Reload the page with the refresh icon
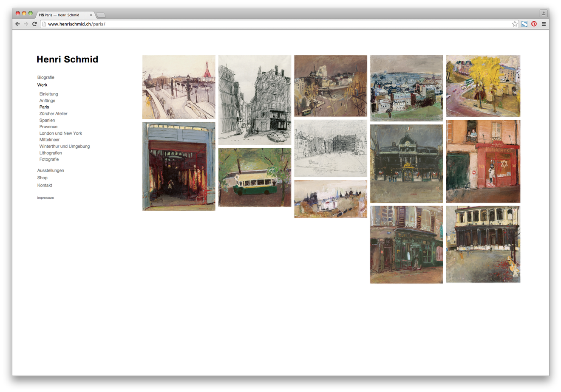 (x=34, y=24)
